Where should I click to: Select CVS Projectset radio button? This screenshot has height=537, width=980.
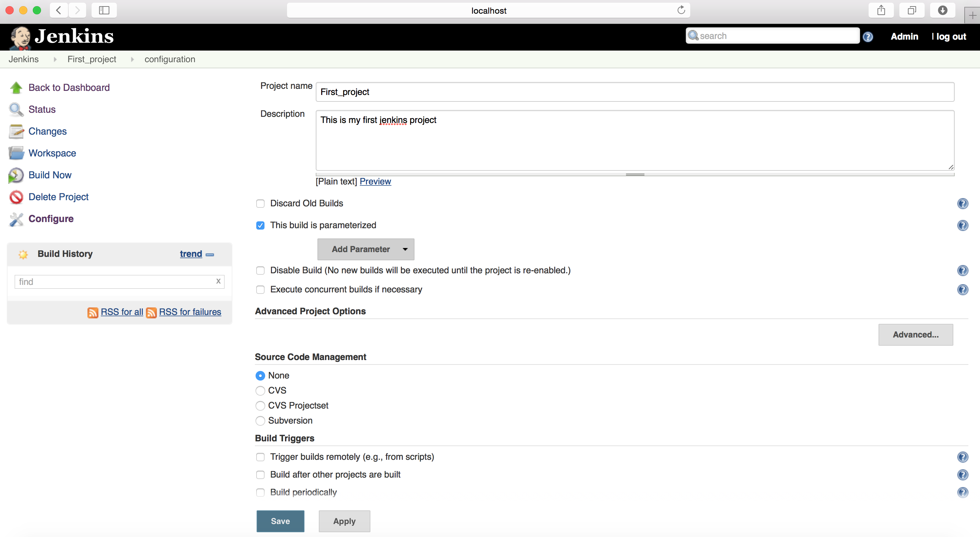coord(260,406)
